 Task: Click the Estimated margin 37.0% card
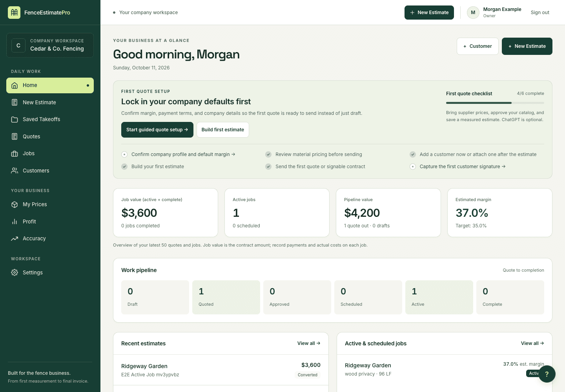coord(500,213)
